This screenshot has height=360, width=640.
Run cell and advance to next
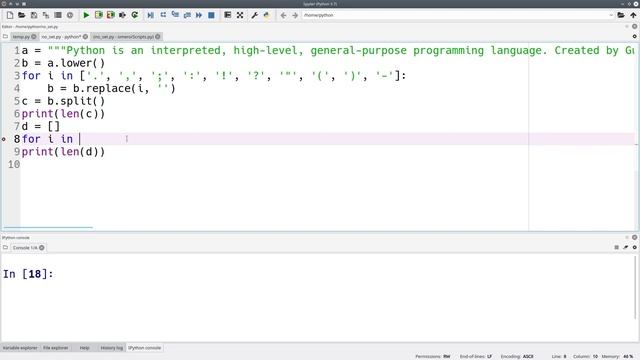[111, 15]
